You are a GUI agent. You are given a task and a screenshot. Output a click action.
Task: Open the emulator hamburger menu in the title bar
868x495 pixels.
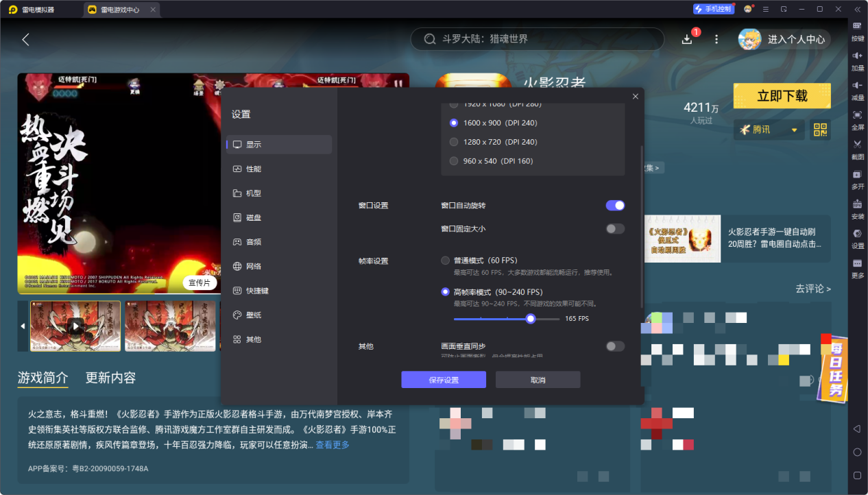[766, 10]
